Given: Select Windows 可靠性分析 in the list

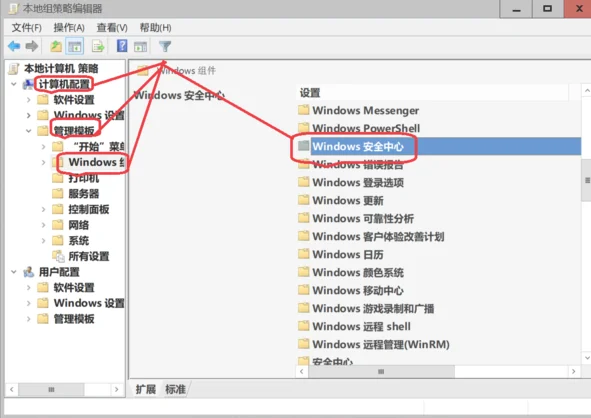Looking at the screenshot, I should click(x=363, y=219).
